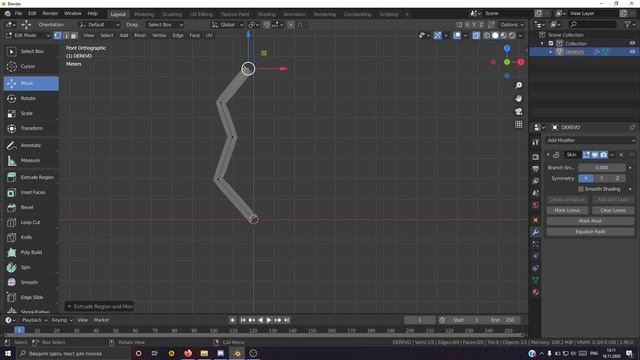Hide DEREVO object in outliner
The image size is (640, 360).
click(632, 52)
